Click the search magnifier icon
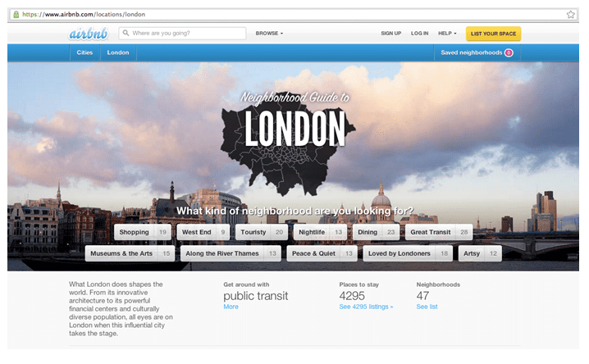Screen dimensions: 589x364 pos(126,34)
